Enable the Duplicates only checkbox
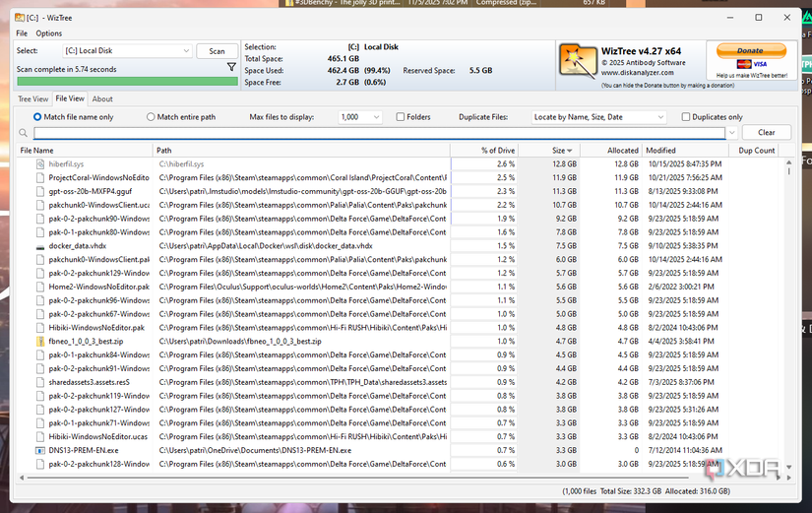 pyautogui.click(x=686, y=117)
